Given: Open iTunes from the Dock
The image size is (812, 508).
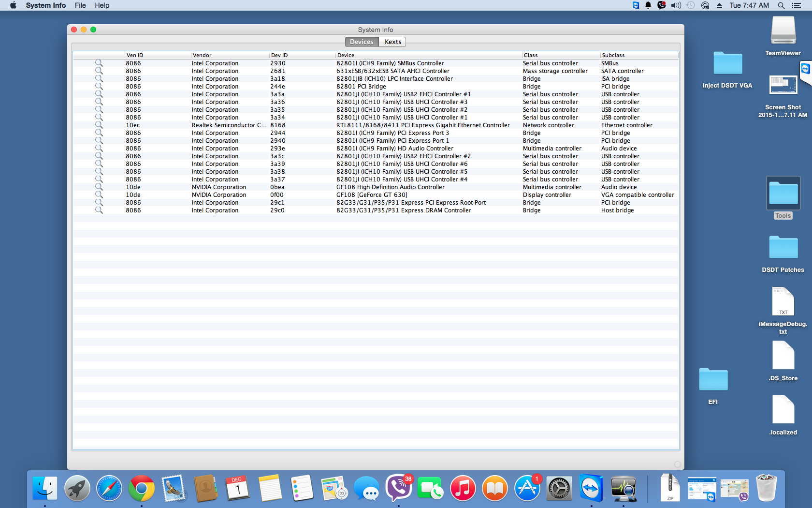Looking at the screenshot, I should point(463,488).
